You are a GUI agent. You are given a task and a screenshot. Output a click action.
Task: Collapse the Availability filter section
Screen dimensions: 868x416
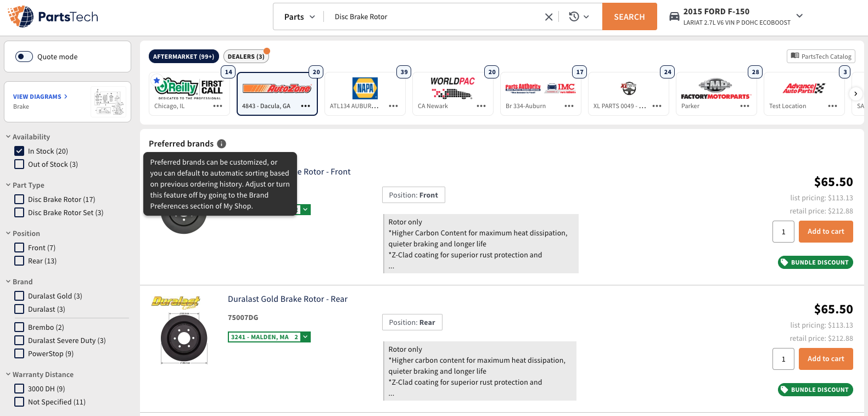point(8,137)
